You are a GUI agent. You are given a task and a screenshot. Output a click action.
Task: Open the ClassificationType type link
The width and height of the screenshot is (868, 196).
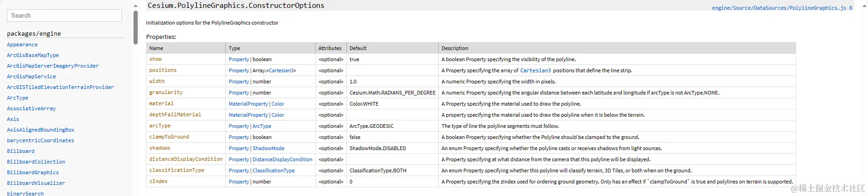click(x=274, y=171)
